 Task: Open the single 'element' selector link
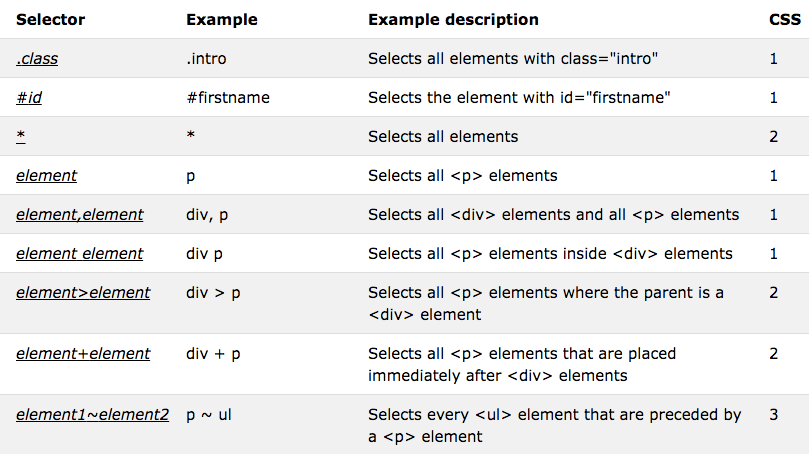click(x=46, y=176)
